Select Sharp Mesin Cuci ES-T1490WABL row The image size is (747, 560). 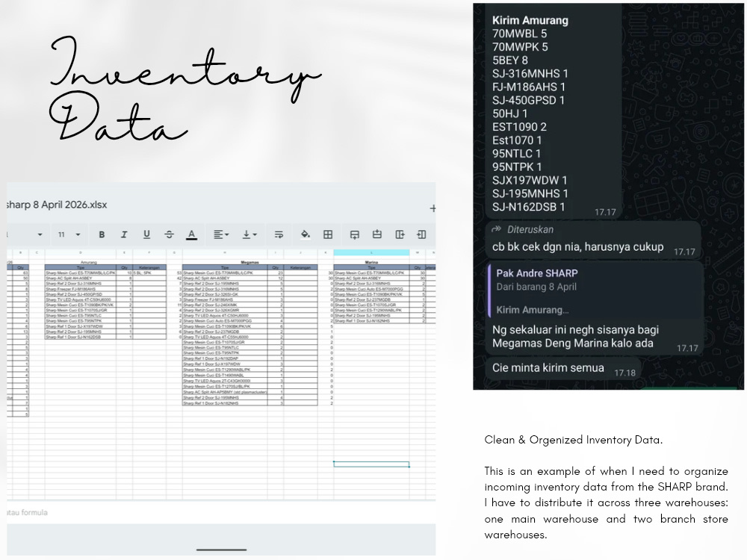coord(225,376)
